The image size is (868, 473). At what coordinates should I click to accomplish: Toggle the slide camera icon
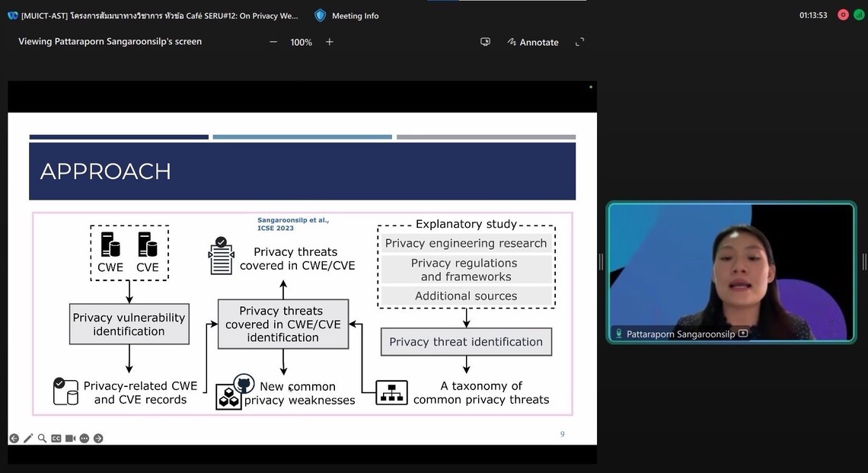[70, 438]
